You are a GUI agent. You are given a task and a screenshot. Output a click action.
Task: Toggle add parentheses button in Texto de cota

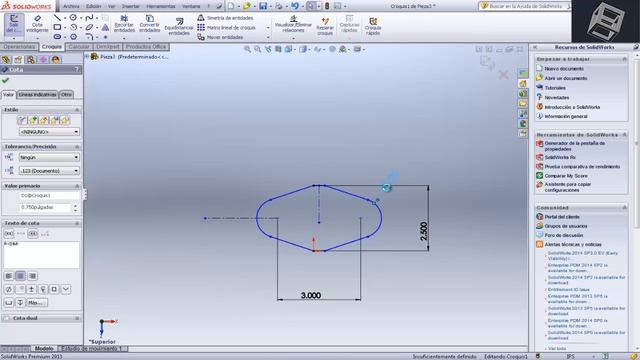9,233
